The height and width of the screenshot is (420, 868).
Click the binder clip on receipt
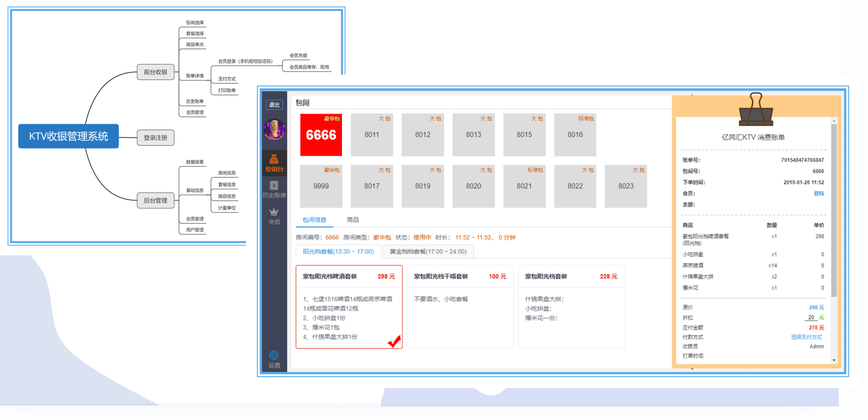click(756, 109)
